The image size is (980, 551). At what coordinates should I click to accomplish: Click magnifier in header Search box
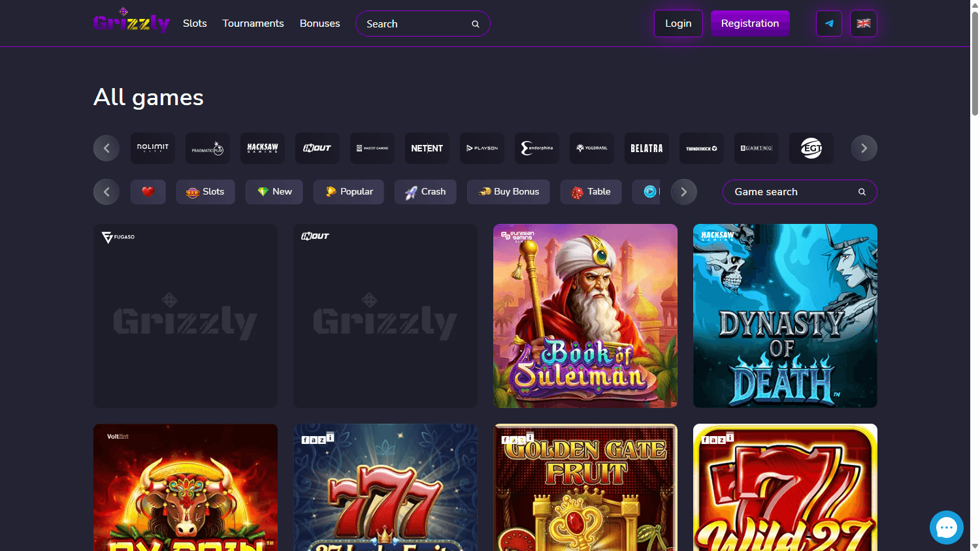pos(476,24)
